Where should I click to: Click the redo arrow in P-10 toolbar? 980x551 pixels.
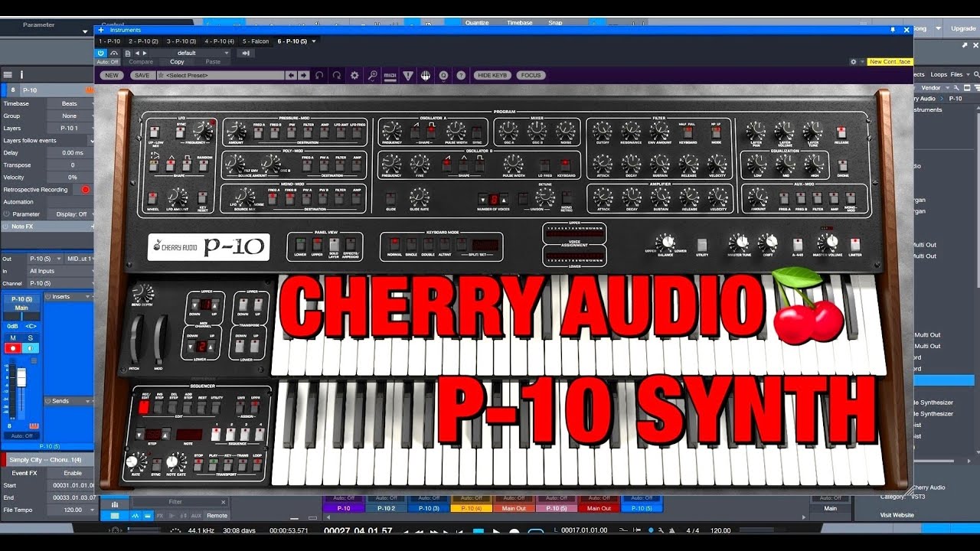click(x=337, y=75)
